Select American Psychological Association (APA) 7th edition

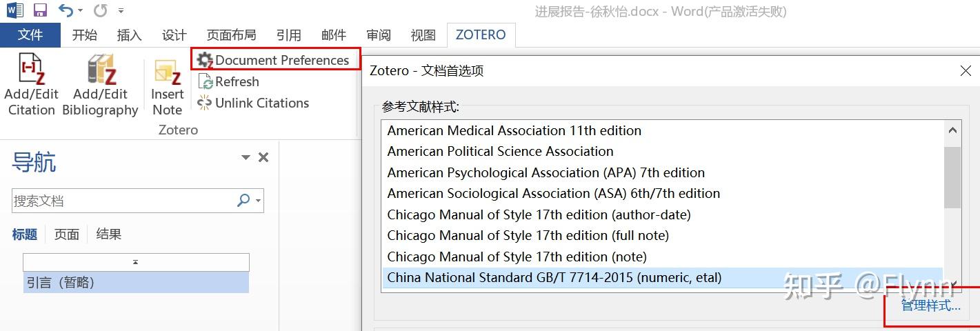[x=661, y=172]
